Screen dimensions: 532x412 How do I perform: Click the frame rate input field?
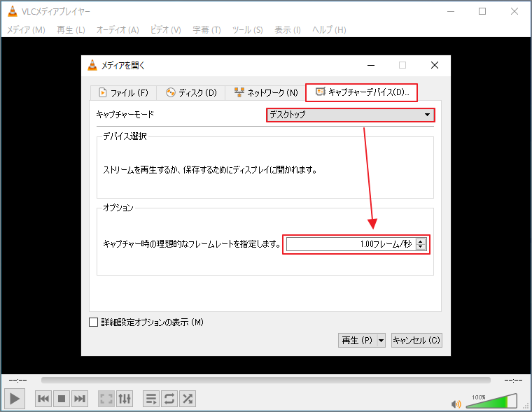coord(351,244)
